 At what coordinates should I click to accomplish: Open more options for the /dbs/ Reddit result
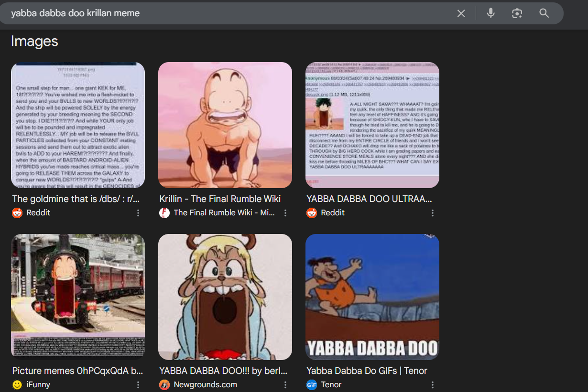pos(138,213)
